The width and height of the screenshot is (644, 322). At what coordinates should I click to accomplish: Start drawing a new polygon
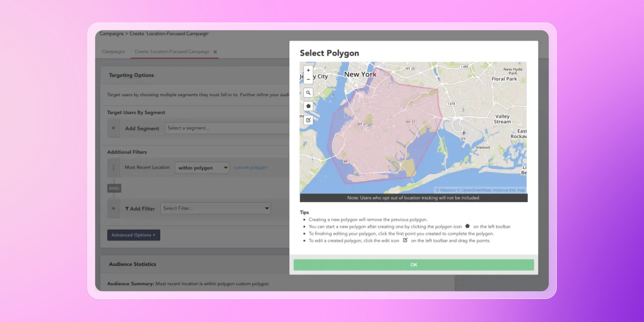[x=308, y=106]
